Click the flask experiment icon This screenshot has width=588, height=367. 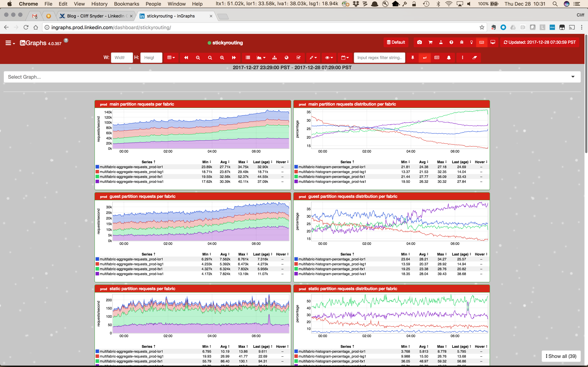point(441,42)
